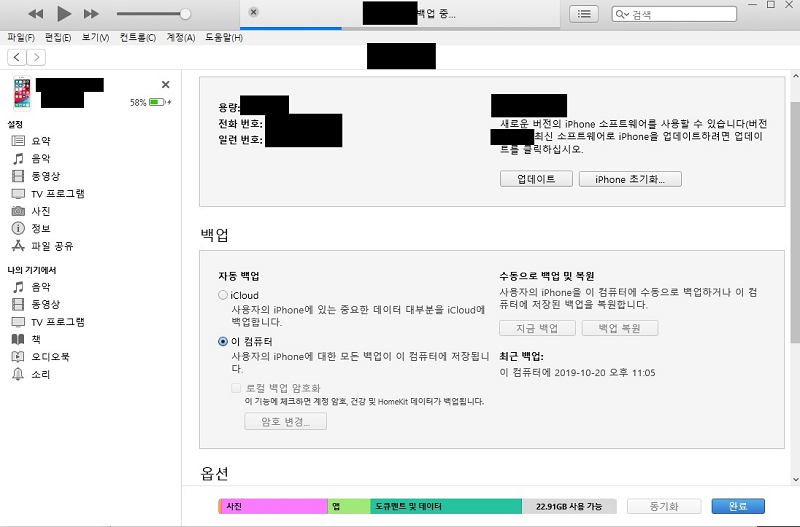800x527 pixels.
Task: Go forward with the right arrow button
Action: pyautogui.click(x=36, y=57)
